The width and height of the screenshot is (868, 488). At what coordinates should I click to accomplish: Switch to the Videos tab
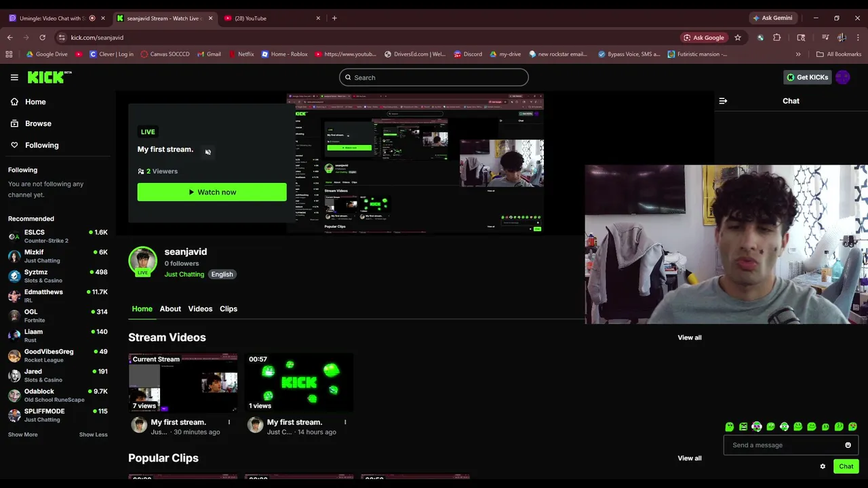click(x=200, y=309)
